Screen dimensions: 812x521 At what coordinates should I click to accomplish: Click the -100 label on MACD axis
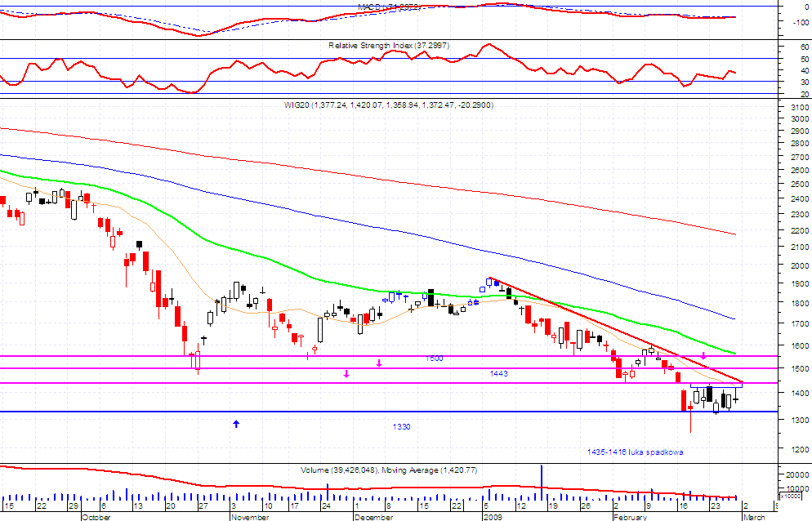coord(801,23)
